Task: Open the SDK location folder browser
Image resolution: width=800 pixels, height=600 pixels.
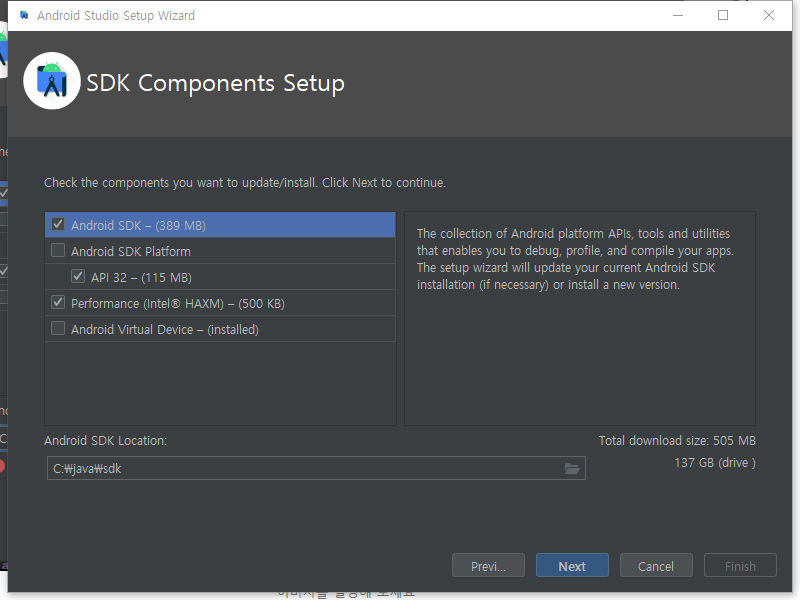Action: click(572, 468)
